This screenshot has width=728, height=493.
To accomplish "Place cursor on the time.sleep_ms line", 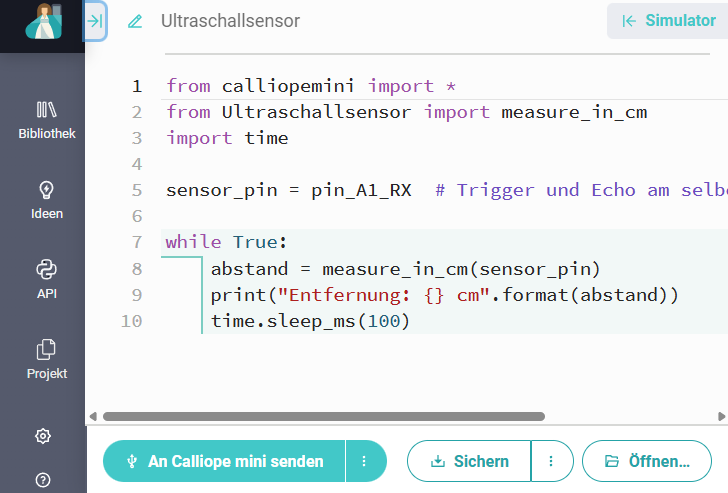I will pos(310,321).
